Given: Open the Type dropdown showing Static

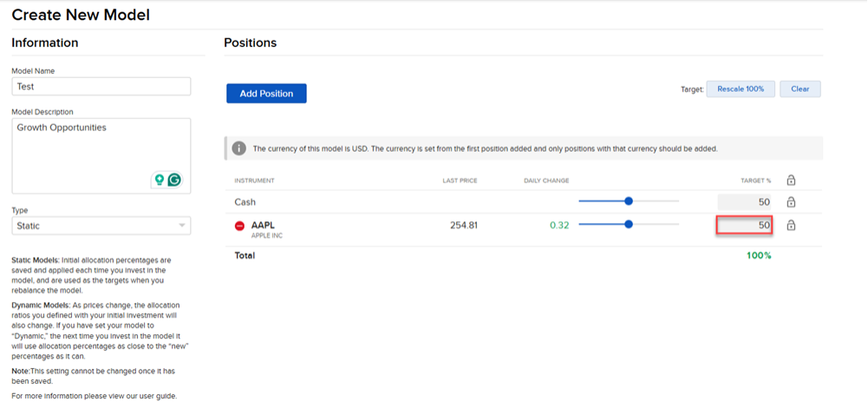Looking at the screenshot, I should (x=101, y=226).
